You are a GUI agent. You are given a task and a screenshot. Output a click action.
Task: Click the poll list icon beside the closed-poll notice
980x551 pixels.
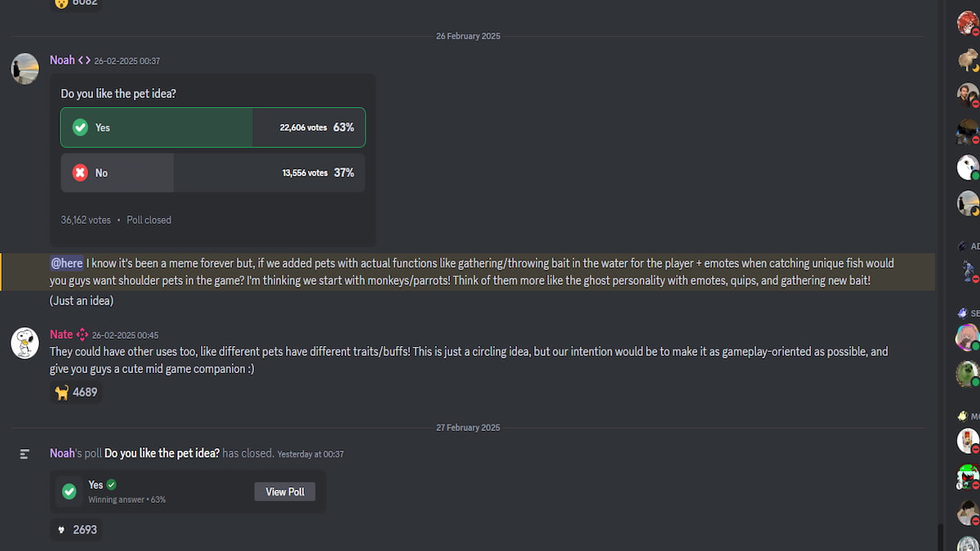pyautogui.click(x=25, y=454)
